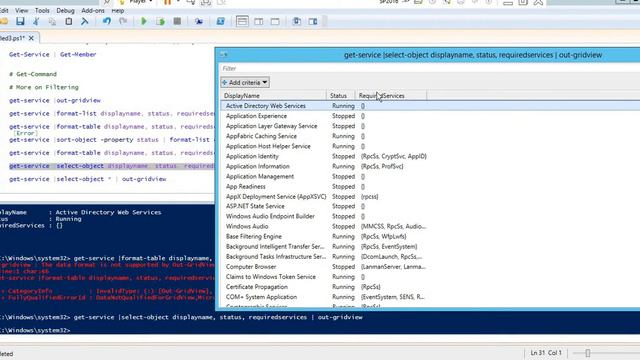Select the Application Management row
Image resolution: width=640 pixels, height=360 pixels.
click(430, 176)
